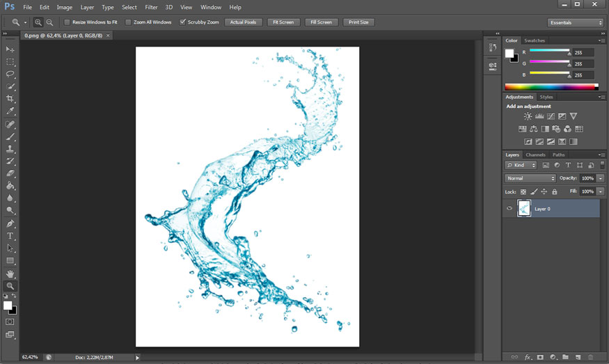Screen dimensions: 609x364
Task: Select the Crop tool
Action: tap(10, 99)
